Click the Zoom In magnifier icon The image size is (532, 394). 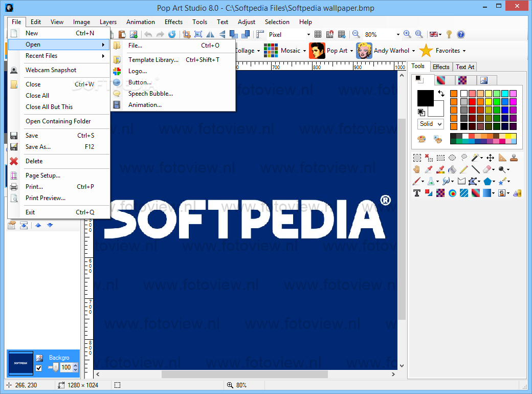tap(407, 34)
